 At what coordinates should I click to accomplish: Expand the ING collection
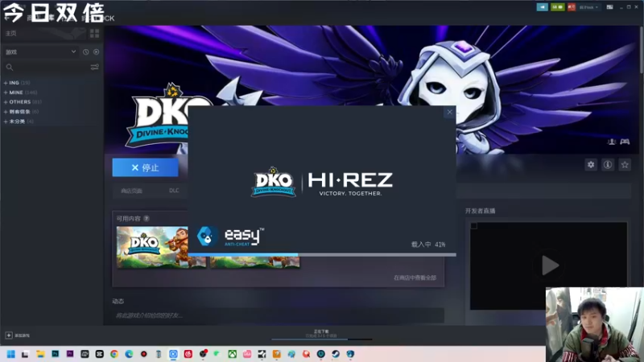coord(17,83)
